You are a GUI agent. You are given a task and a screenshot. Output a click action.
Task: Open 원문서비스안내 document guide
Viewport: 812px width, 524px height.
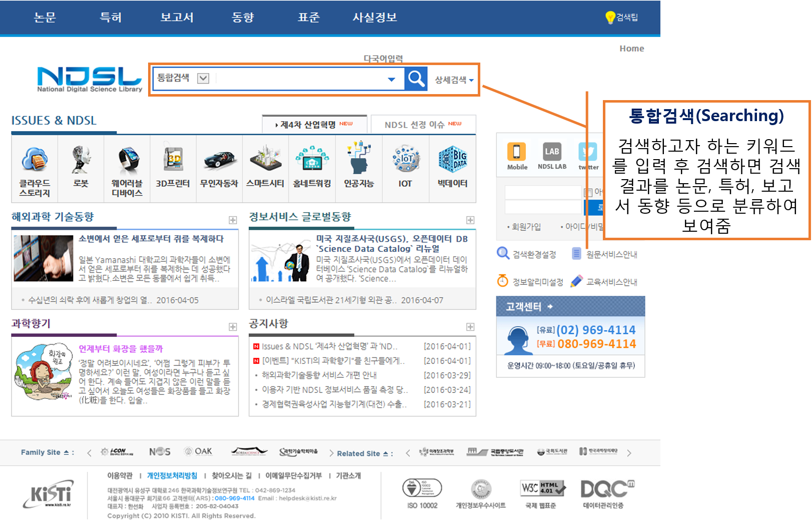(x=604, y=254)
